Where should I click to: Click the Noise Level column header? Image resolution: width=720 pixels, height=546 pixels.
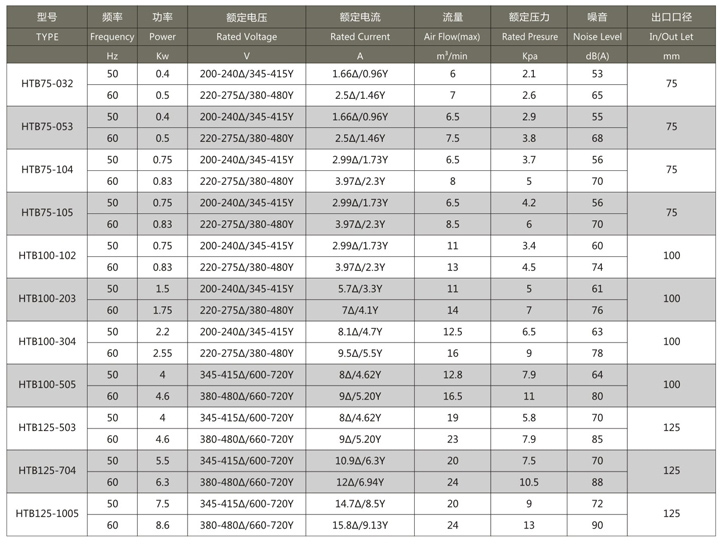coord(597,37)
